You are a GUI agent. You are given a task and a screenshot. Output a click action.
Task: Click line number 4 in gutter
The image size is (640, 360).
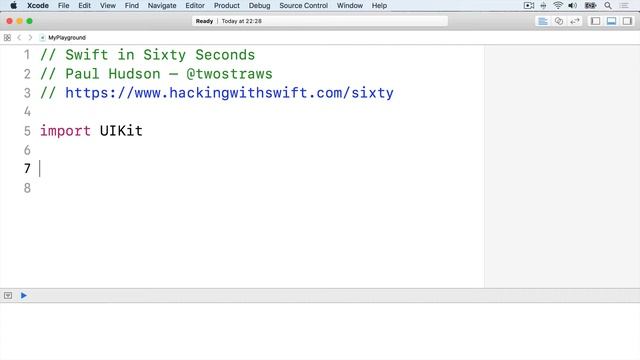tap(27, 111)
